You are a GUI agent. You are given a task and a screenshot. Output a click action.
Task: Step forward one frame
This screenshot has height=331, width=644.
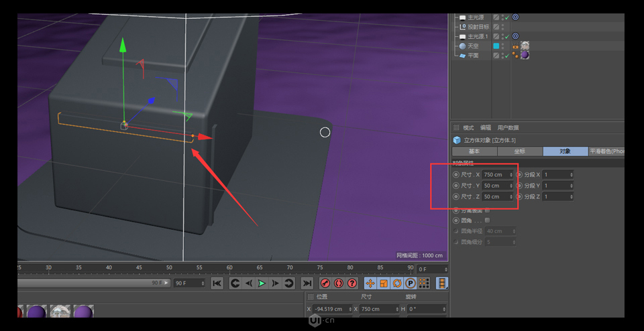click(275, 283)
